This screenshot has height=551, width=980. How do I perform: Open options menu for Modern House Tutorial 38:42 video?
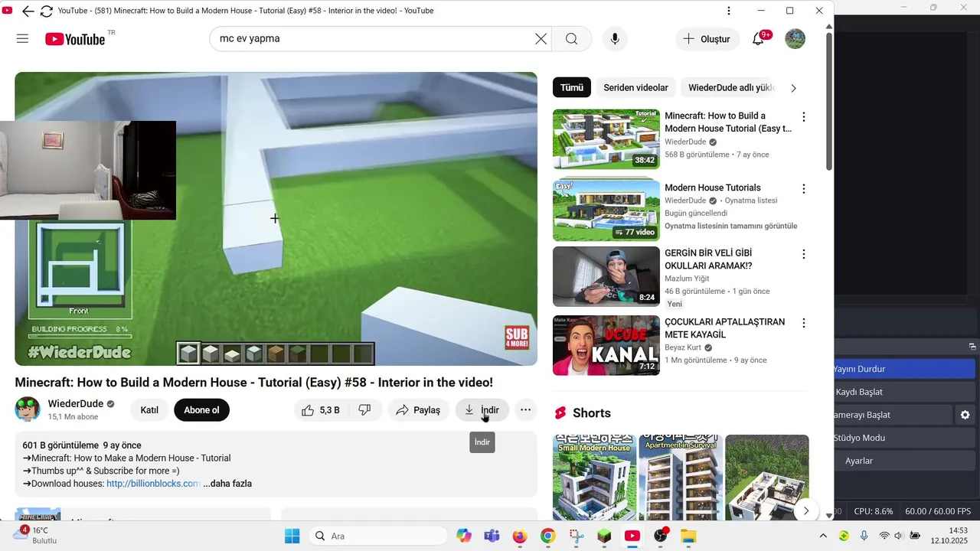pyautogui.click(x=804, y=117)
